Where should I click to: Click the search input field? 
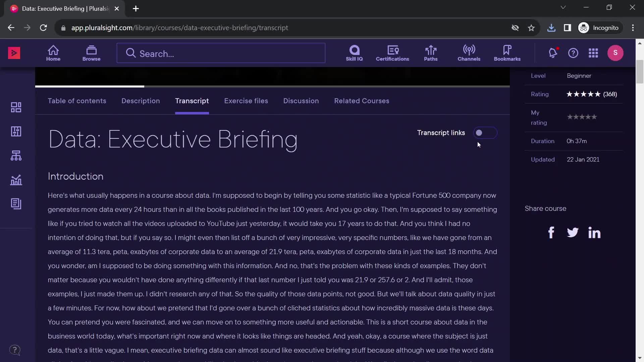click(x=221, y=53)
